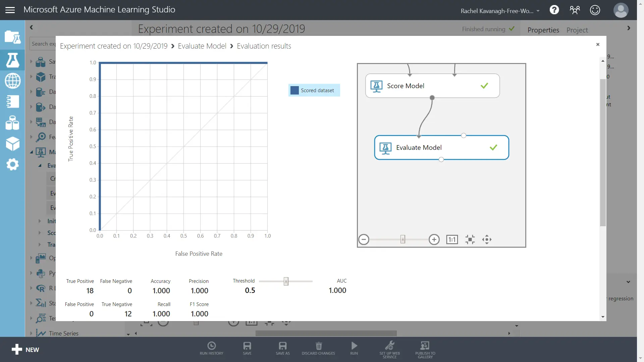This screenshot has height=362, width=644.
Task: Open the Notebooks sidebar icon
Action: (12, 102)
